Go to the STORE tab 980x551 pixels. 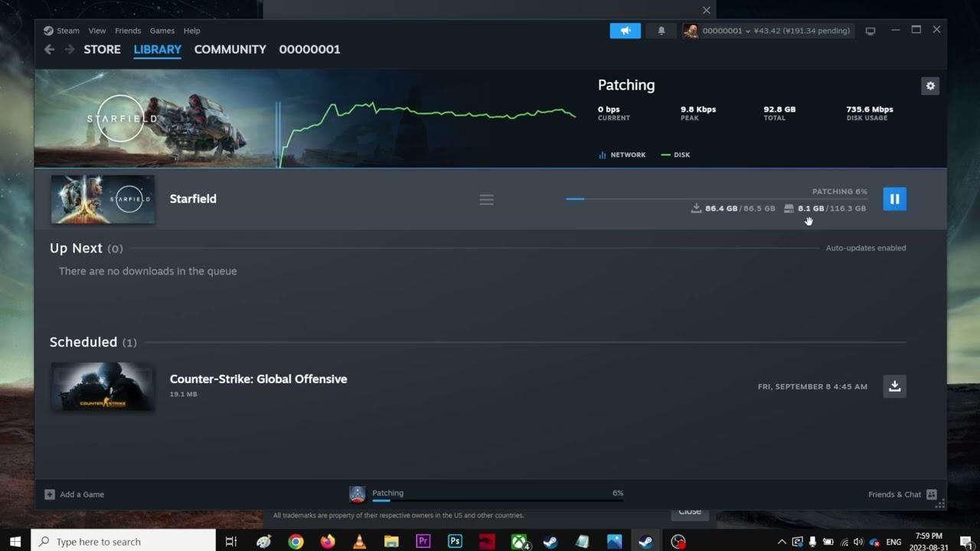tap(103, 49)
